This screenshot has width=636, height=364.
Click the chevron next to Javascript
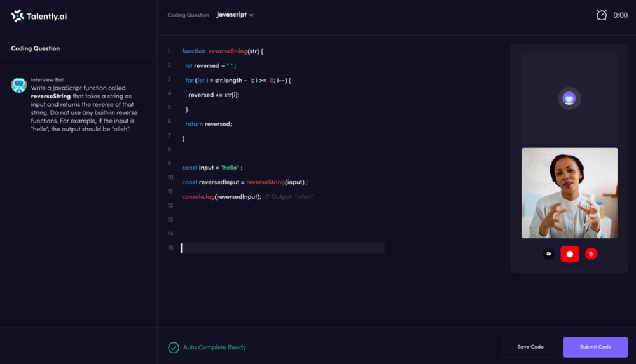(251, 15)
